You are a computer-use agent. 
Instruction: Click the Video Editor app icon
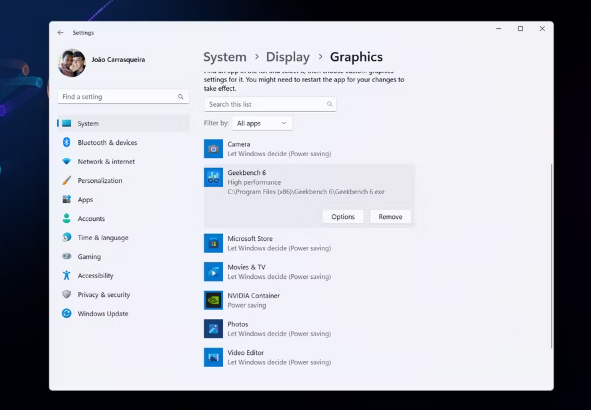pyautogui.click(x=213, y=357)
